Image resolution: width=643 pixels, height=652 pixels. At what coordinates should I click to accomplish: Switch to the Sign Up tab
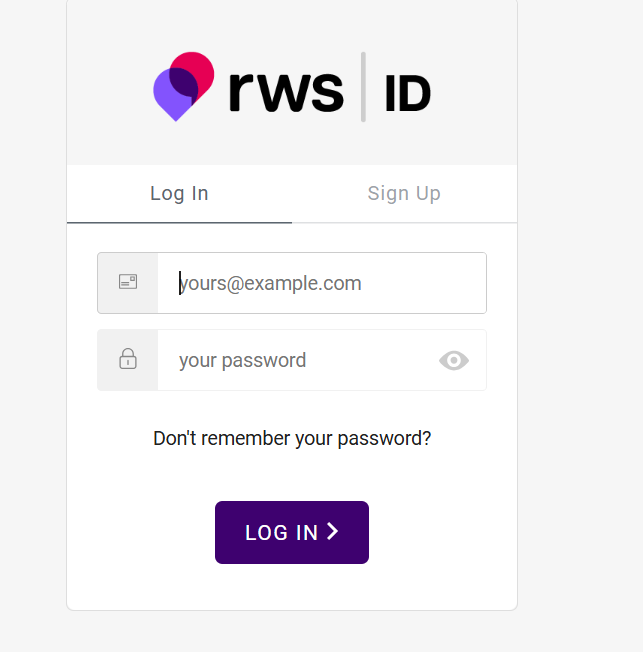(404, 194)
